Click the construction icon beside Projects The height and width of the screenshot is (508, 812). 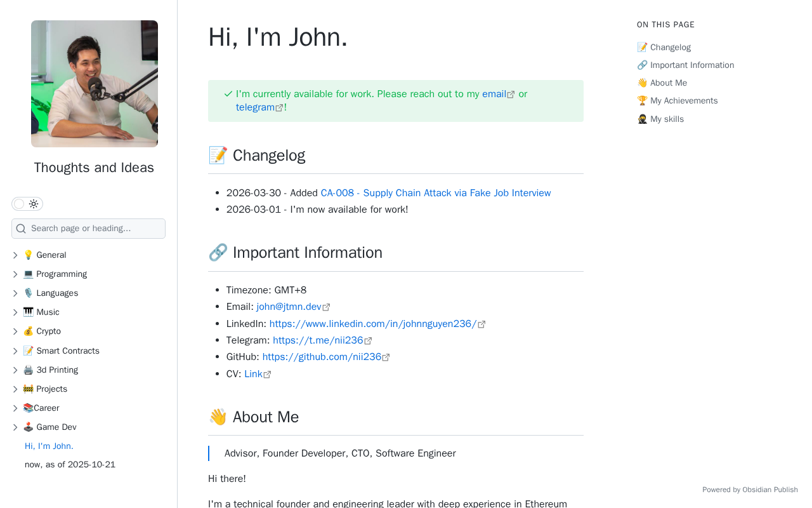tap(28, 389)
